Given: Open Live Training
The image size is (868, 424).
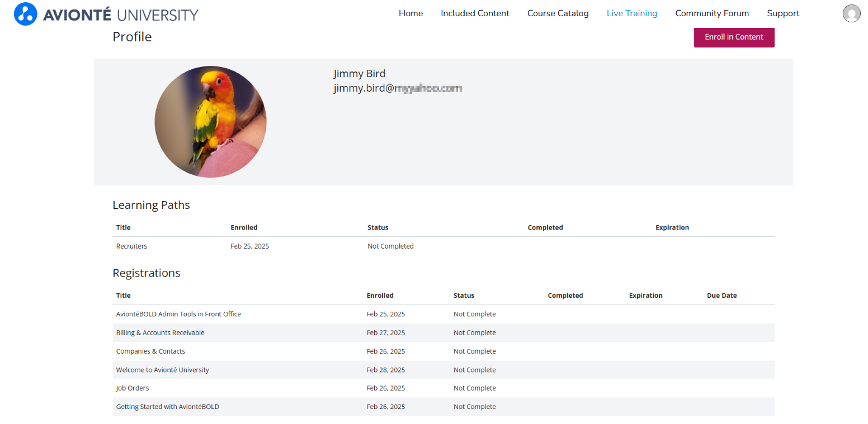Looking at the screenshot, I should (x=632, y=13).
